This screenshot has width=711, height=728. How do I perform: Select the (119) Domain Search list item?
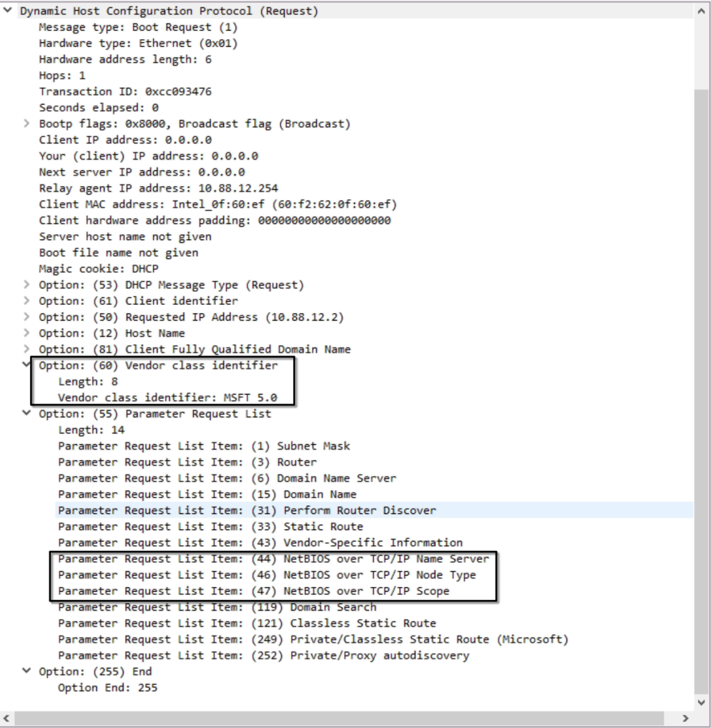pyautogui.click(x=217, y=607)
